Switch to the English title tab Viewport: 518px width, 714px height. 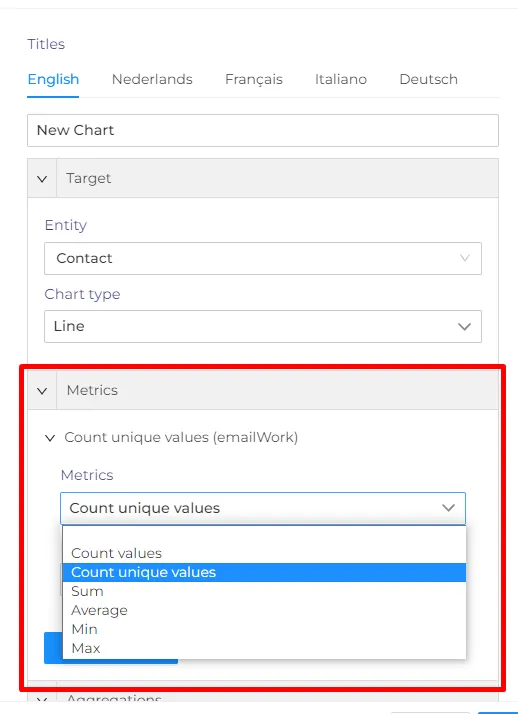point(53,79)
